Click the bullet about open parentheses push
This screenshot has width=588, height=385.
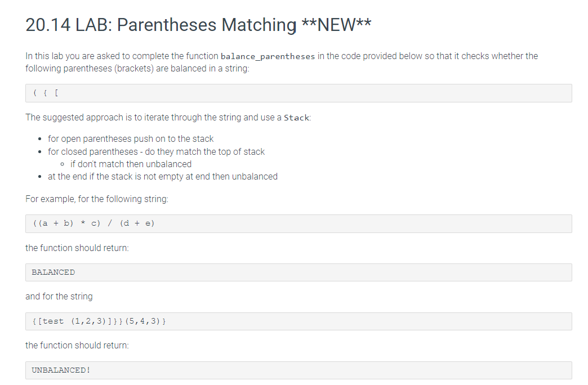pyautogui.click(x=131, y=138)
